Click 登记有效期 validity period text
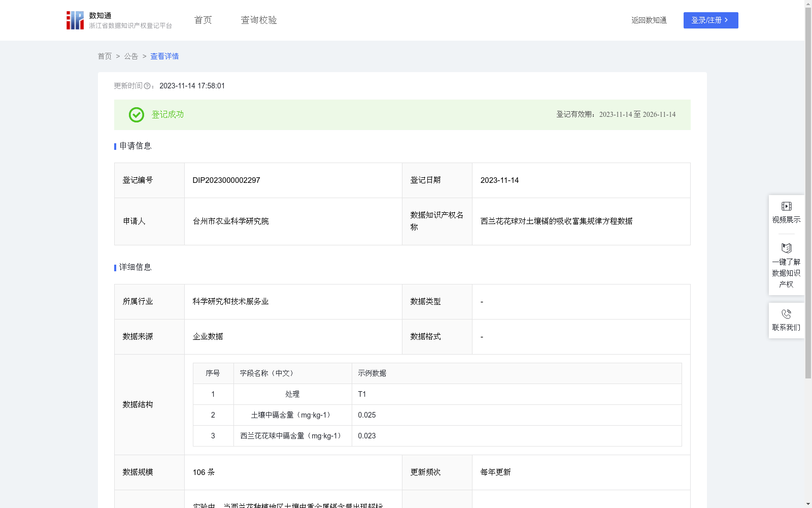Viewport: 812px width, 508px height. click(616, 115)
